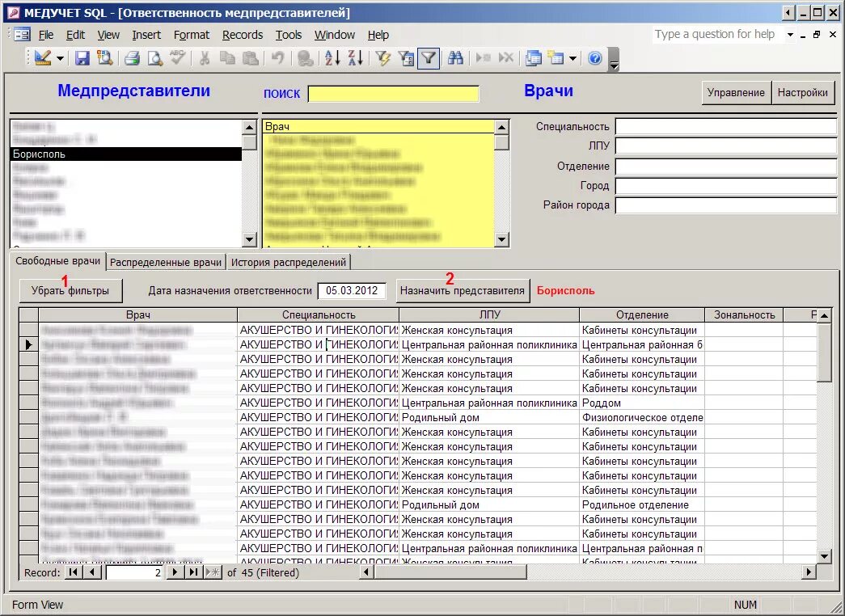The height and width of the screenshot is (616, 845).
Task: Apply Filter By Selection lightning icon
Action: click(383, 57)
